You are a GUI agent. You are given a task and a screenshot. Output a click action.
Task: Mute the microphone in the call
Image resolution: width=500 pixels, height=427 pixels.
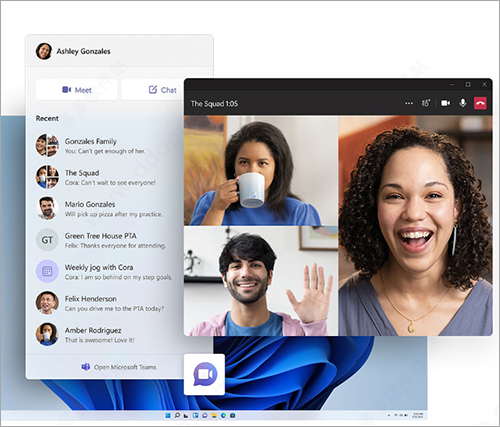click(x=463, y=103)
